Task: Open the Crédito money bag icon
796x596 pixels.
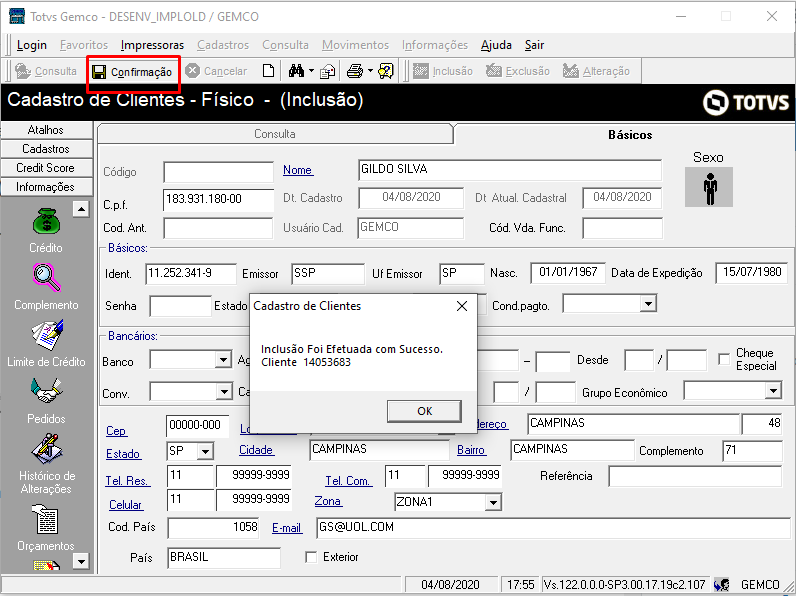Action: [x=46, y=221]
